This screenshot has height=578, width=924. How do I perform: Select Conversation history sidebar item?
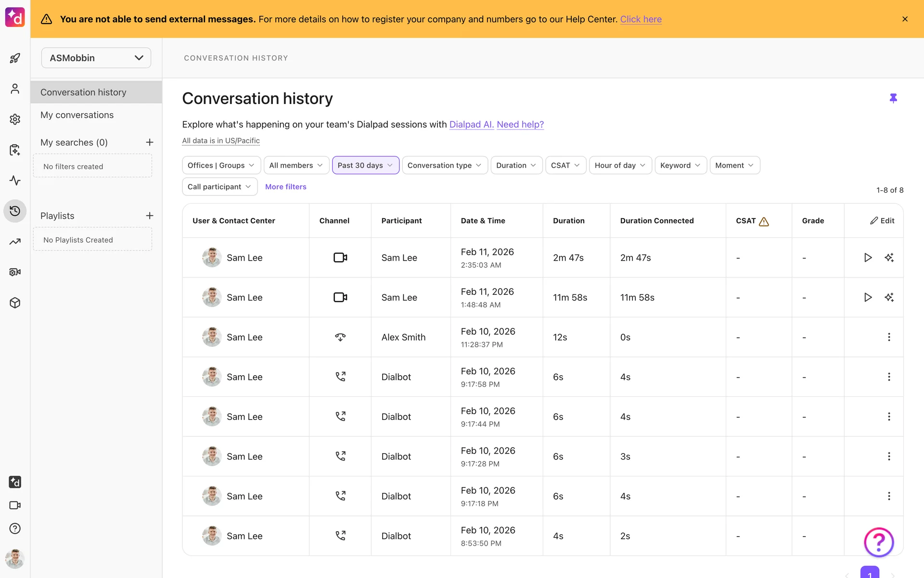click(83, 92)
